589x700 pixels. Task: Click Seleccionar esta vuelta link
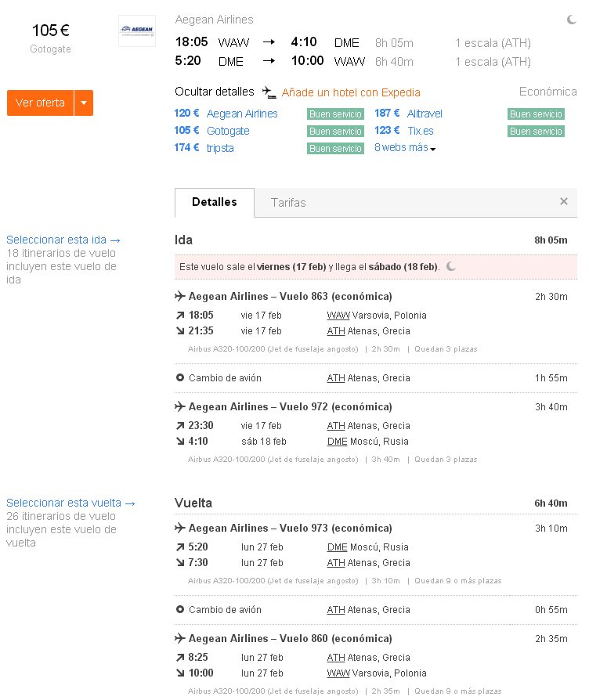(70, 503)
